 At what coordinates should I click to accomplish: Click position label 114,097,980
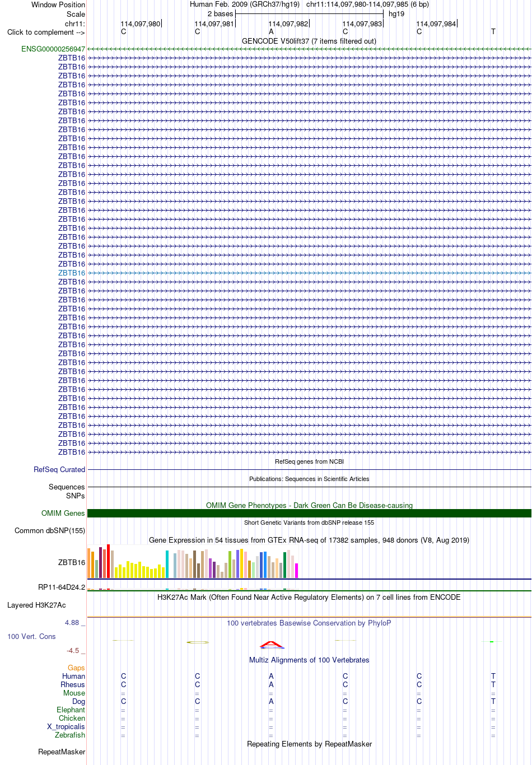pyautogui.click(x=140, y=24)
